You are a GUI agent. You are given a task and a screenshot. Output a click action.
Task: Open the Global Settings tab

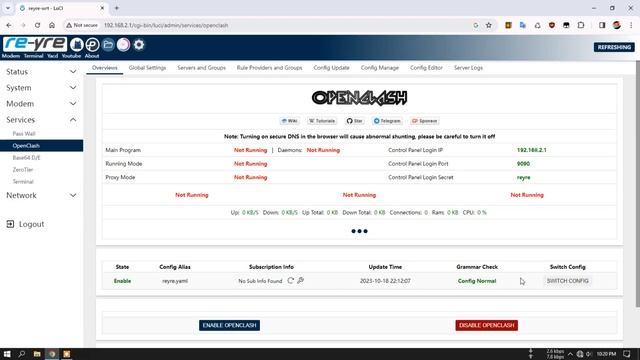click(x=147, y=68)
